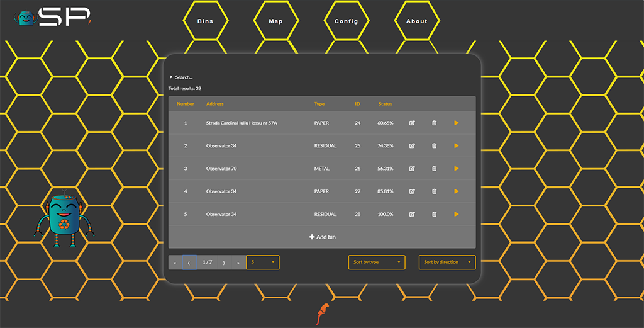This screenshot has height=328, width=644.
Task: Delete bin 25 using trash icon
Action: click(434, 146)
